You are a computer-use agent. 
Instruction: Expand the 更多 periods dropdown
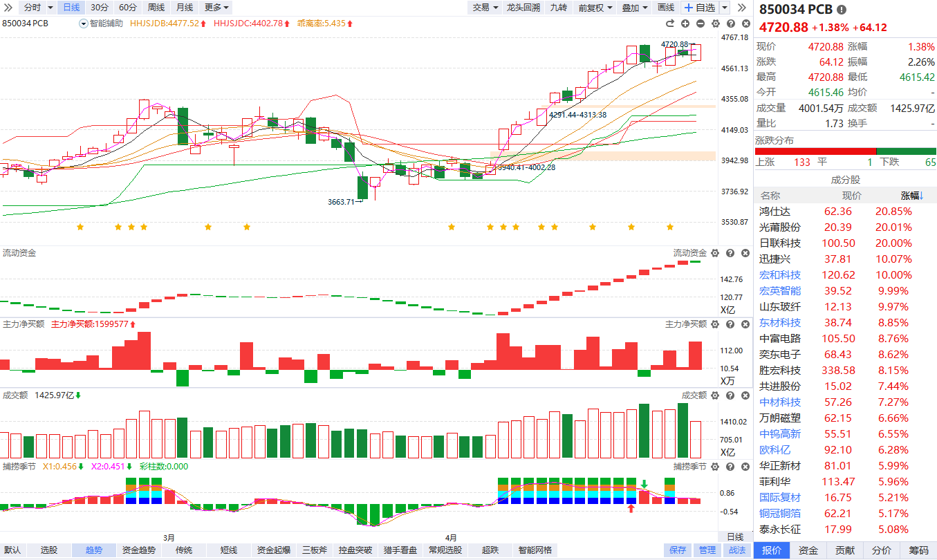(217, 8)
